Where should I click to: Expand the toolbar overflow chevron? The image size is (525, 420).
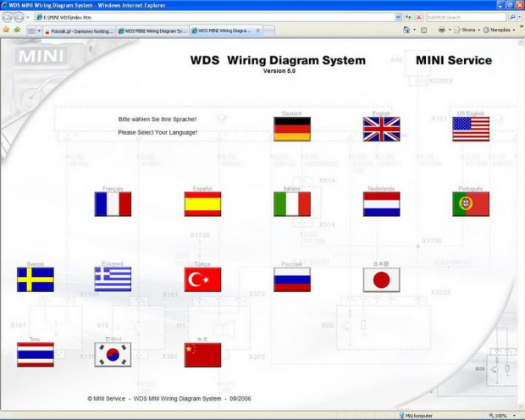(x=522, y=26)
